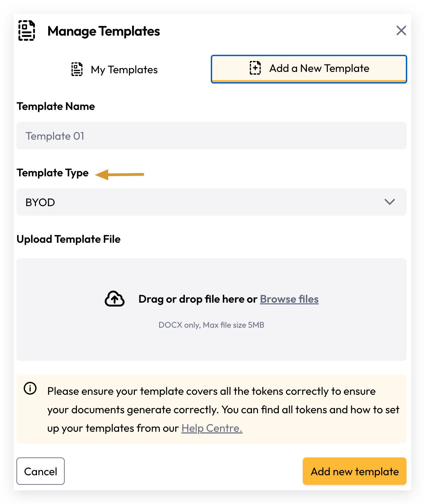Expand the chevron on the BYOD dropdown
The width and height of the screenshot is (425, 504).
pyautogui.click(x=390, y=202)
